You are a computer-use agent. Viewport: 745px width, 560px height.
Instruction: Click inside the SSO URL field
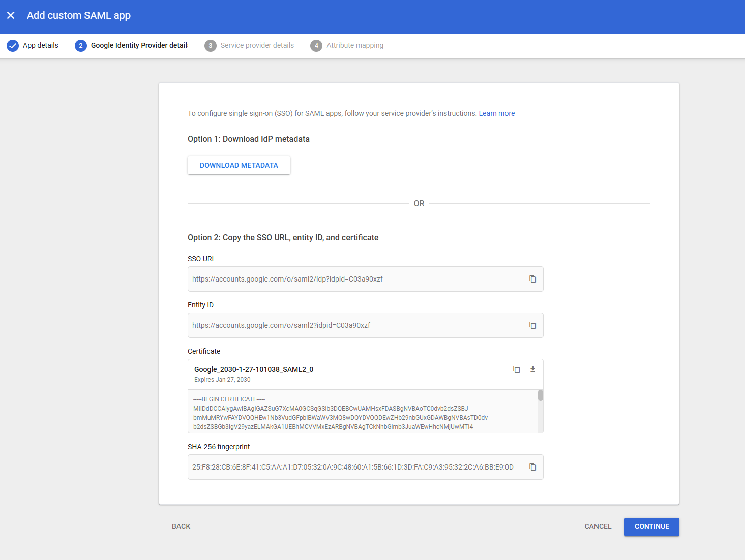click(x=356, y=279)
